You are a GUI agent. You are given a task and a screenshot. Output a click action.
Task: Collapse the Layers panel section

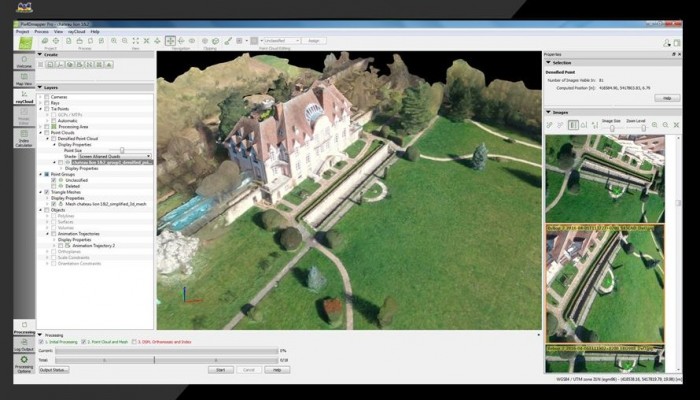[x=40, y=88]
